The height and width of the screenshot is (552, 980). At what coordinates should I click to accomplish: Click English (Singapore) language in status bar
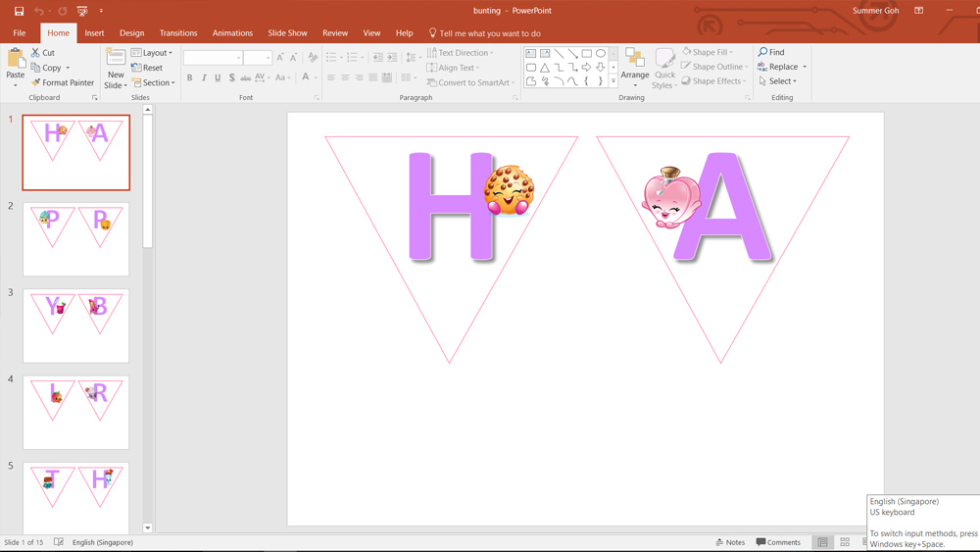103,542
